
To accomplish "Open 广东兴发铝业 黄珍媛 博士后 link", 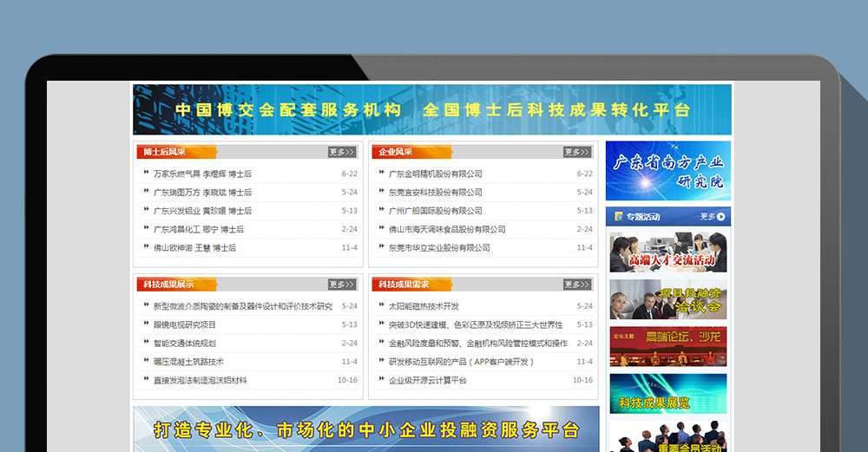I will tap(202, 211).
